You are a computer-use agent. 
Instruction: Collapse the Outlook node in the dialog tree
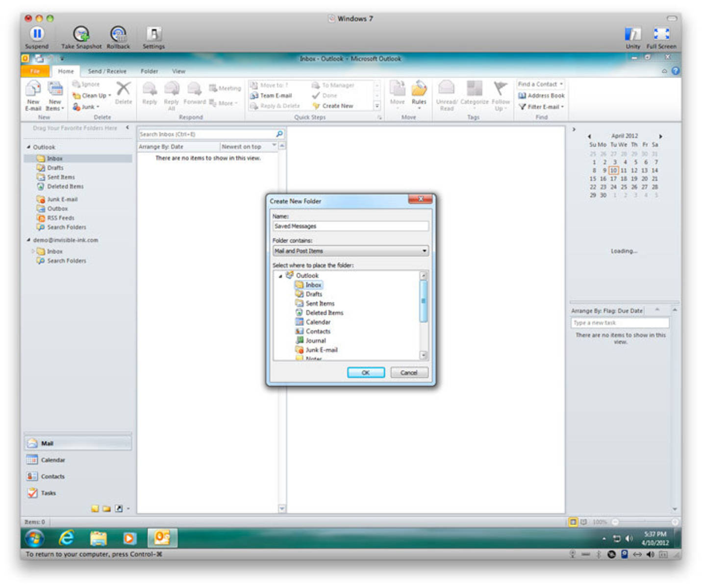pos(280,276)
